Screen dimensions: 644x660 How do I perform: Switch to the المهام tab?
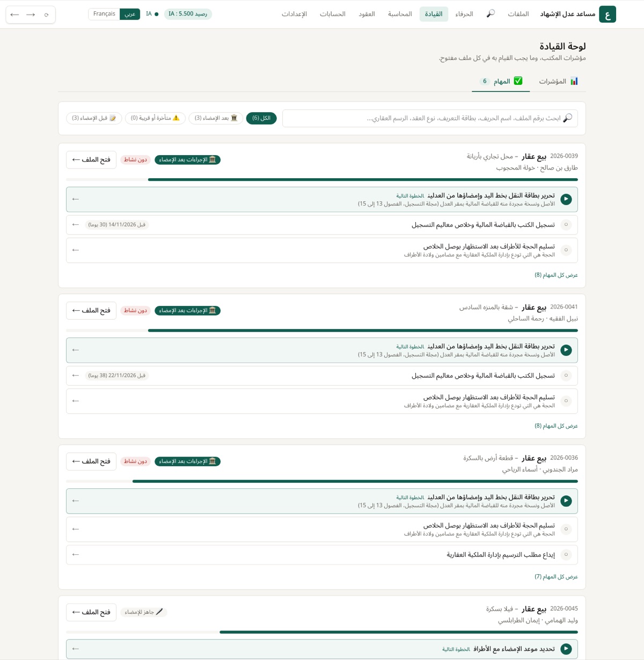point(501,82)
